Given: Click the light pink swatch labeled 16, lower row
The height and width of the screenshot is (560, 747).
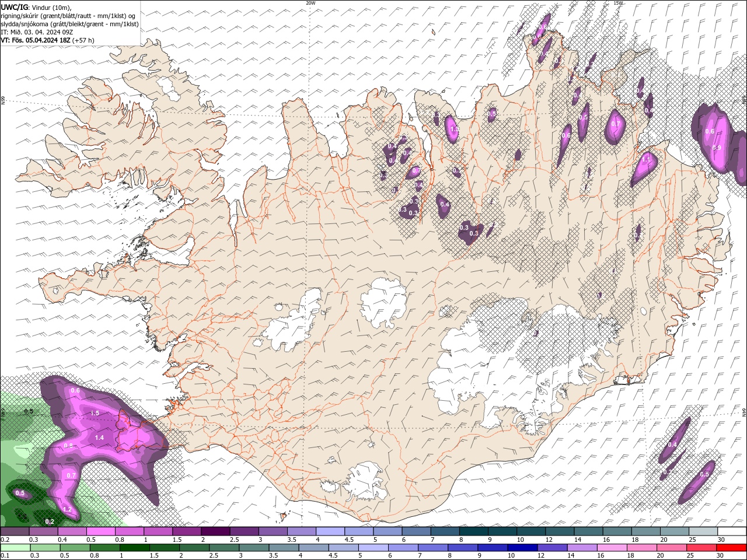Looking at the screenshot, I should tap(613, 548).
